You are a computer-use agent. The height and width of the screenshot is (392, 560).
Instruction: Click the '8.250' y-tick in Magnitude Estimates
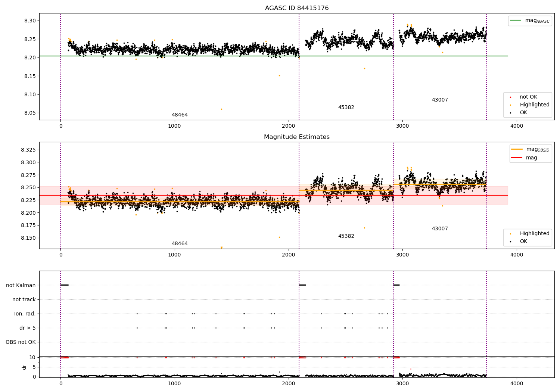28,187
